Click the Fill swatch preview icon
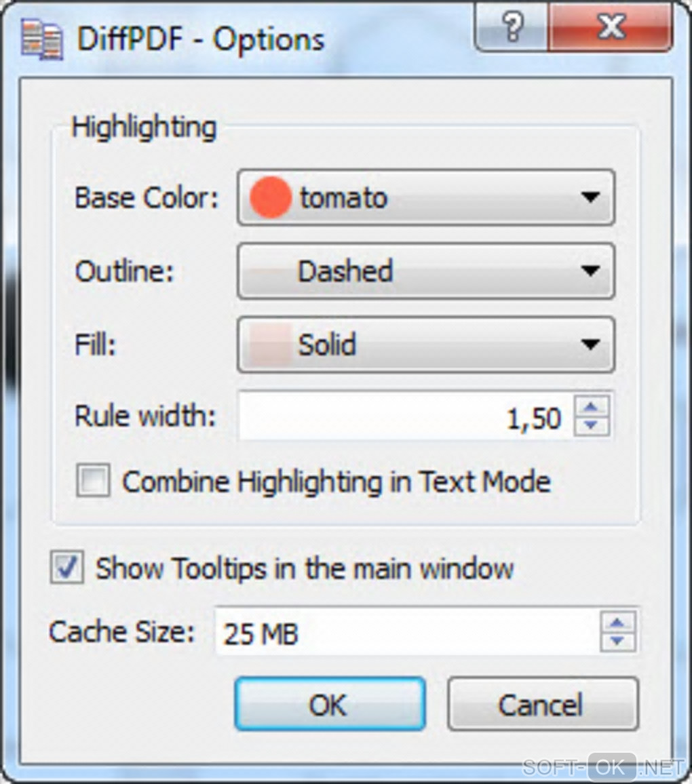Viewport: 692px width, 784px height. pos(270,345)
